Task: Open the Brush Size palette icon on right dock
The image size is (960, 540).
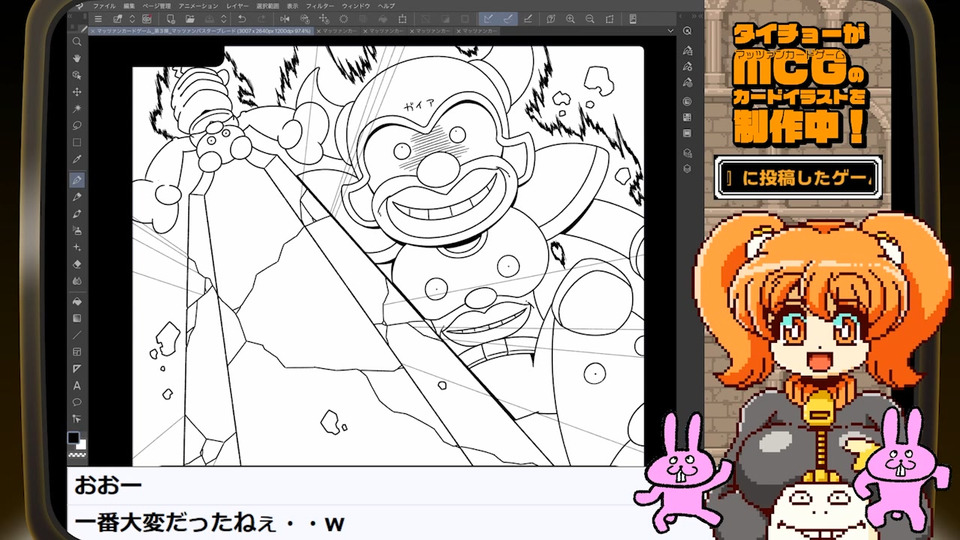Action: tap(687, 83)
